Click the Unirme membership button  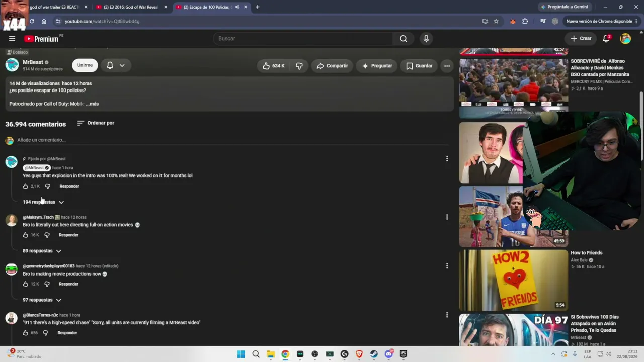click(x=85, y=65)
